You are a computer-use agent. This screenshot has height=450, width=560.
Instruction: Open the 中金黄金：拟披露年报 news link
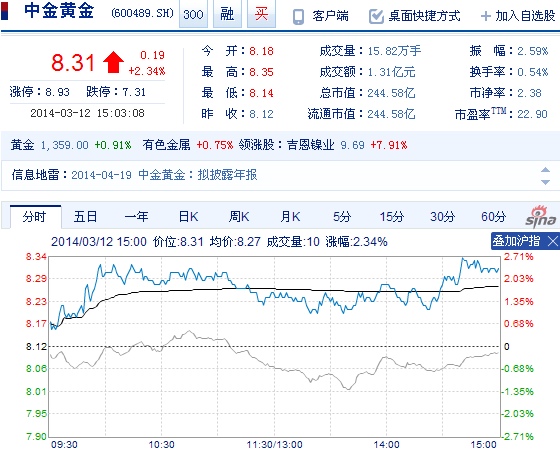(198, 175)
